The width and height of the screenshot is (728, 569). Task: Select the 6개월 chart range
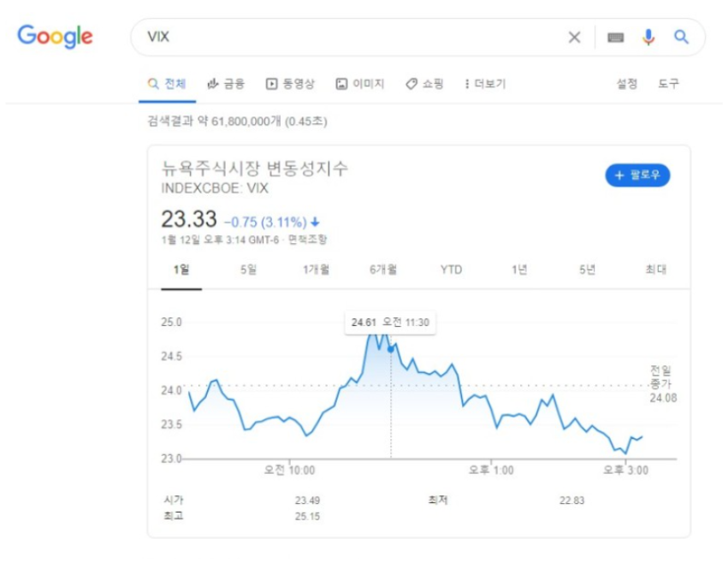tap(383, 270)
